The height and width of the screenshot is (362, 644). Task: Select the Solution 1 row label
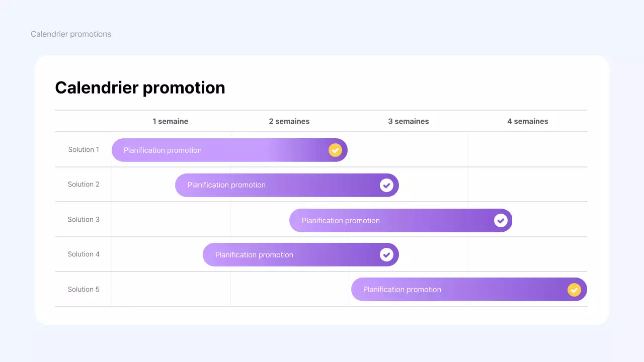click(84, 149)
